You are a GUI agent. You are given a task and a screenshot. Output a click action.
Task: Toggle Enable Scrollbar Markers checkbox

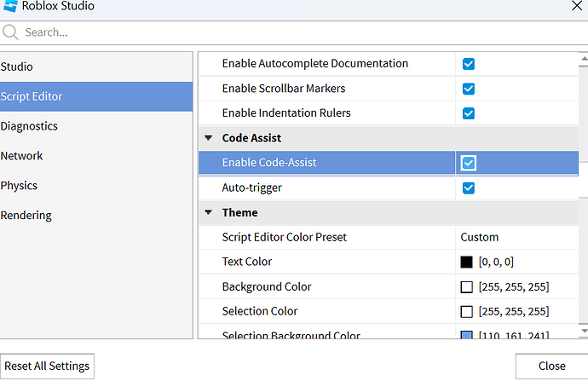pyautogui.click(x=469, y=89)
